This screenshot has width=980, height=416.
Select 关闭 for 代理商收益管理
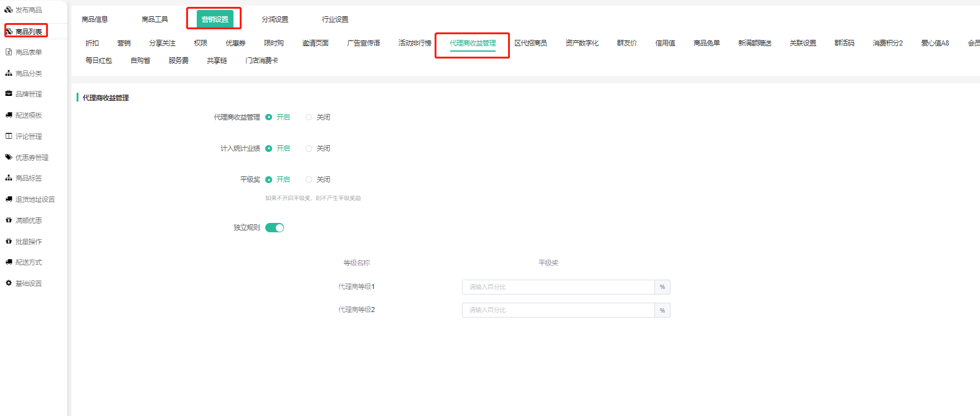[x=309, y=117]
